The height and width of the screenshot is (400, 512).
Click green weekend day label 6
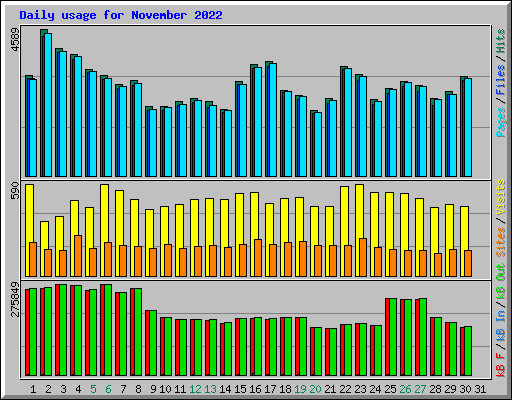click(x=108, y=389)
